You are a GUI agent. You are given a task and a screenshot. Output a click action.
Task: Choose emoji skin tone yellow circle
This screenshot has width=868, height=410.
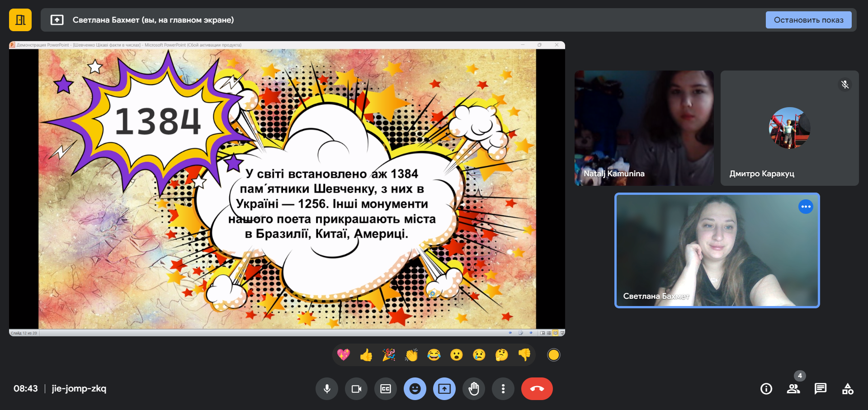click(554, 355)
